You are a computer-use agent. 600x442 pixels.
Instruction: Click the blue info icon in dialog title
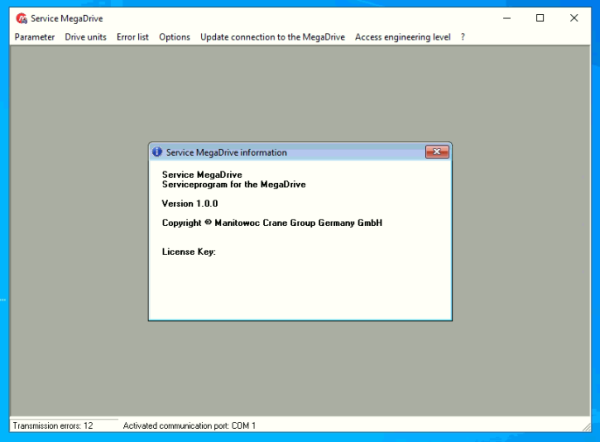tap(157, 152)
